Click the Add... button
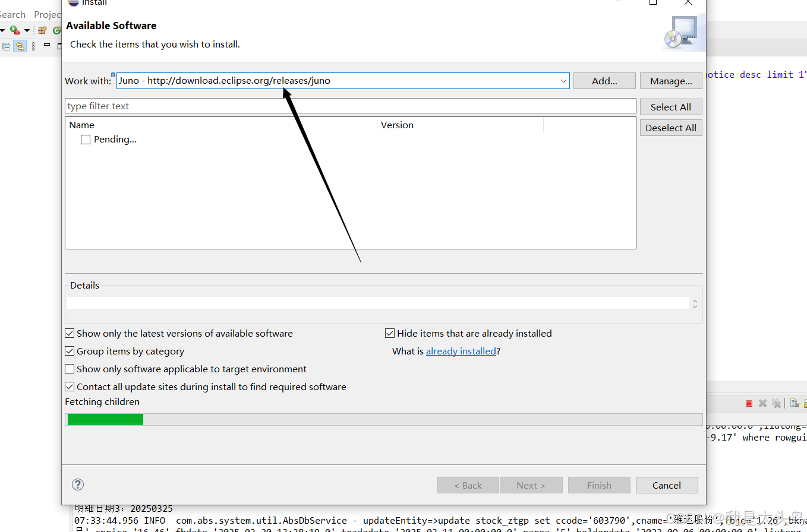 [604, 81]
